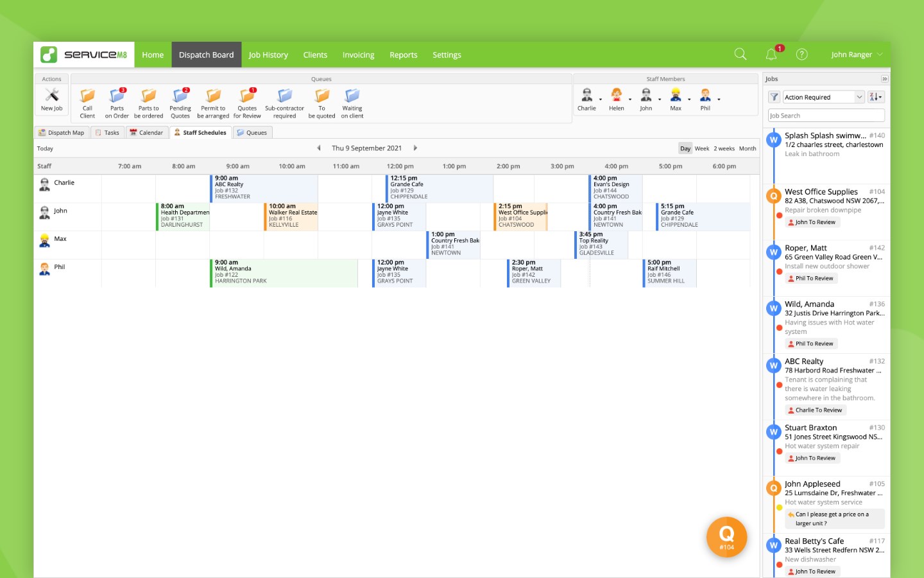Open the Quotes for Review queue
The width and height of the screenshot is (924, 578).
[x=247, y=103]
